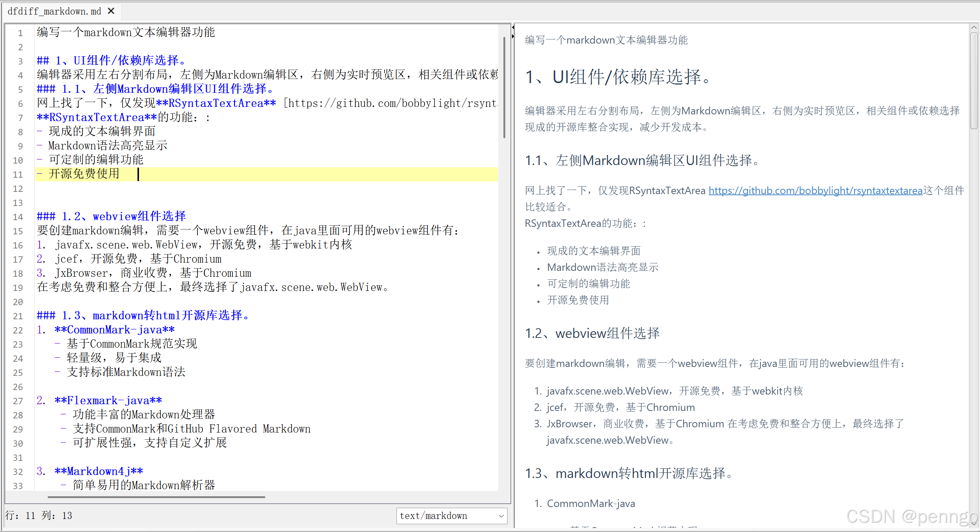Click editor line '**RSyntaxTextArea**的功能：:'

tap(123, 117)
